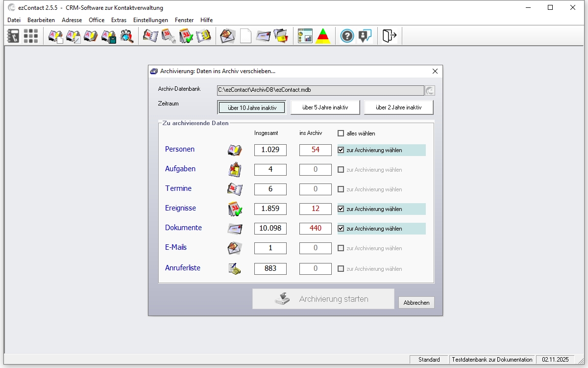The image size is (588, 368).
Task: Select 'über 10 Jahre inaktiv' period
Action: (x=252, y=107)
